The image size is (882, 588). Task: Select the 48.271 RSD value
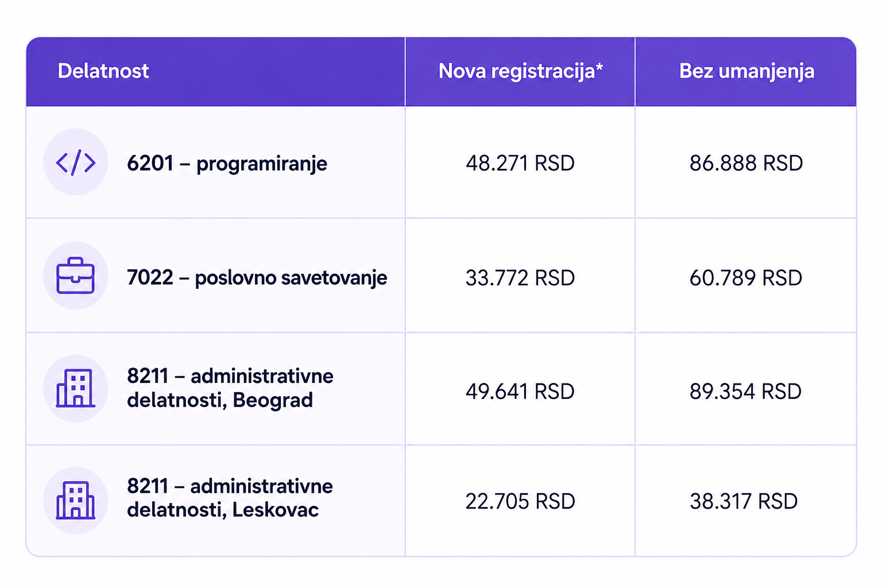click(x=520, y=163)
